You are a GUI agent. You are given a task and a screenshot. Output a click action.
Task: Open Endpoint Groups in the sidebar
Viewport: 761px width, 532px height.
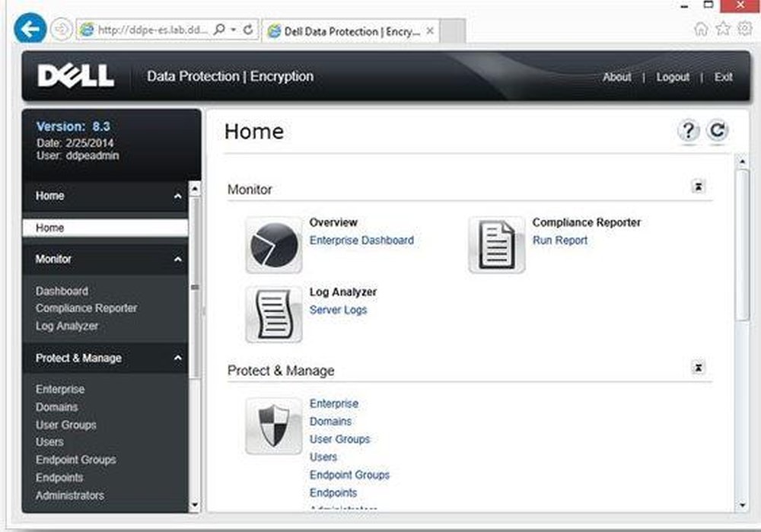pyautogui.click(x=75, y=460)
